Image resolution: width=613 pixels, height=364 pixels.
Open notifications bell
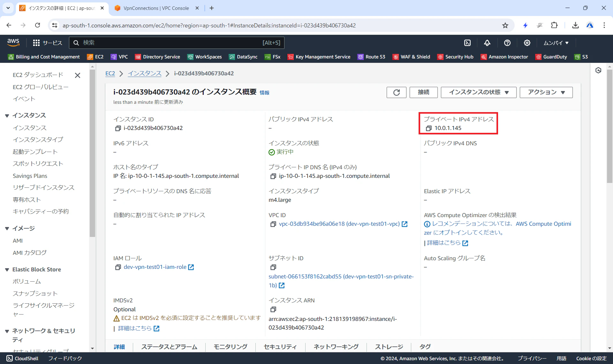click(x=487, y=43)
